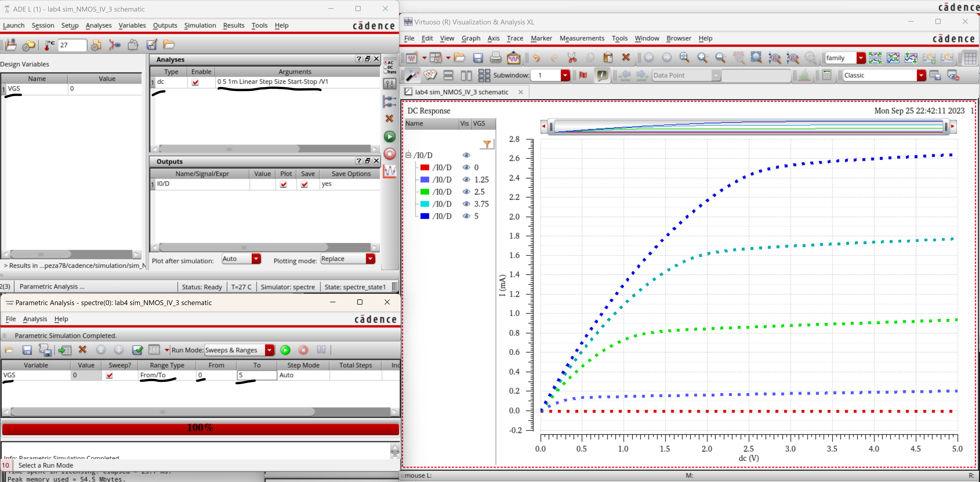Click the Plot Outputs waveform icon in ADE sidebar
The height and width of the screenshot is (482, 980).
pyautogui.click(x=389, y=171)
